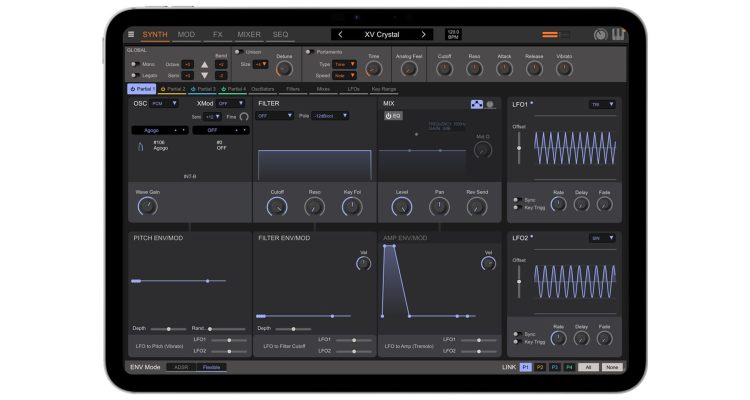The height and width of the screenshot is (400, 750).
Task: Click the orange level meter indicator
Action: (550, 34)
